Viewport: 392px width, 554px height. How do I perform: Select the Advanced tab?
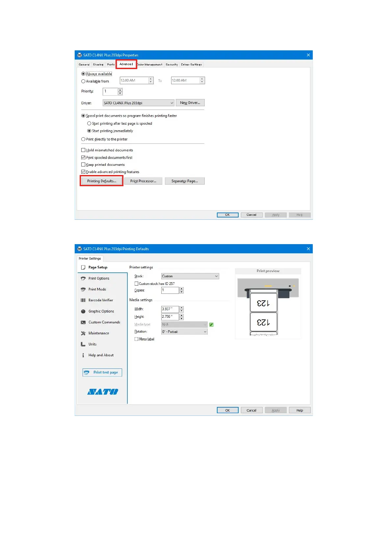point(126,64)
